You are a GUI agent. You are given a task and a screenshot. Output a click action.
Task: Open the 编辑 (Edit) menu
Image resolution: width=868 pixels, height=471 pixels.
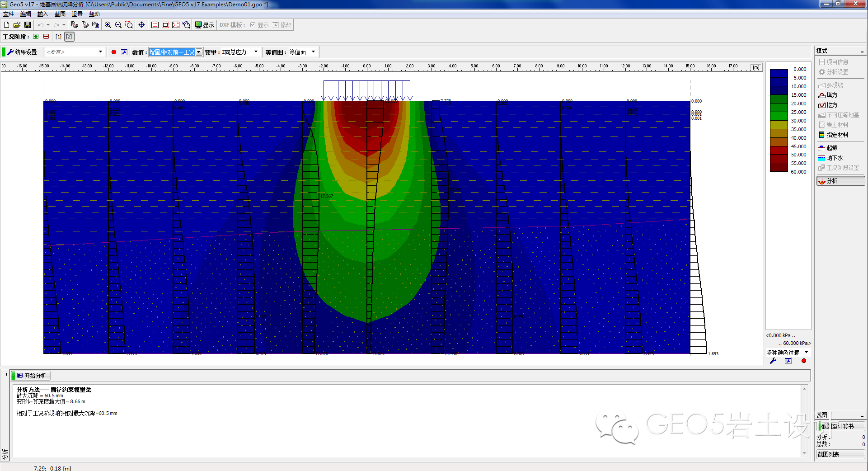point(26,14)
